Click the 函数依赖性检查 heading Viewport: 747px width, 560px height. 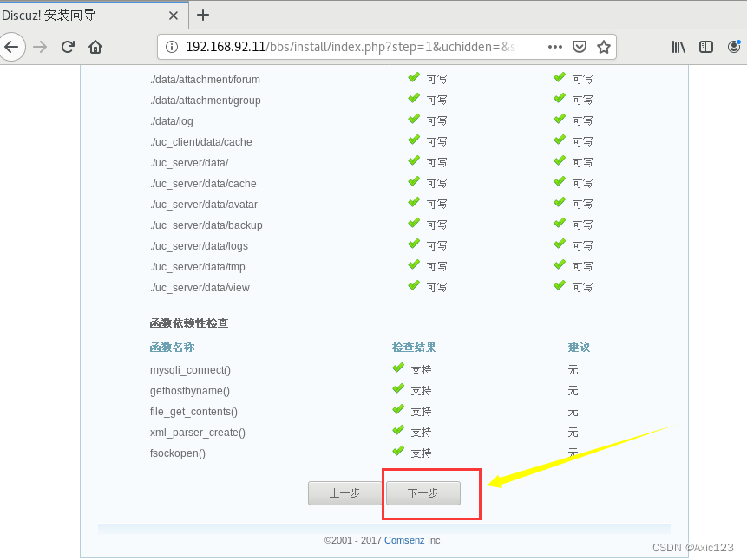coord(189,322)
